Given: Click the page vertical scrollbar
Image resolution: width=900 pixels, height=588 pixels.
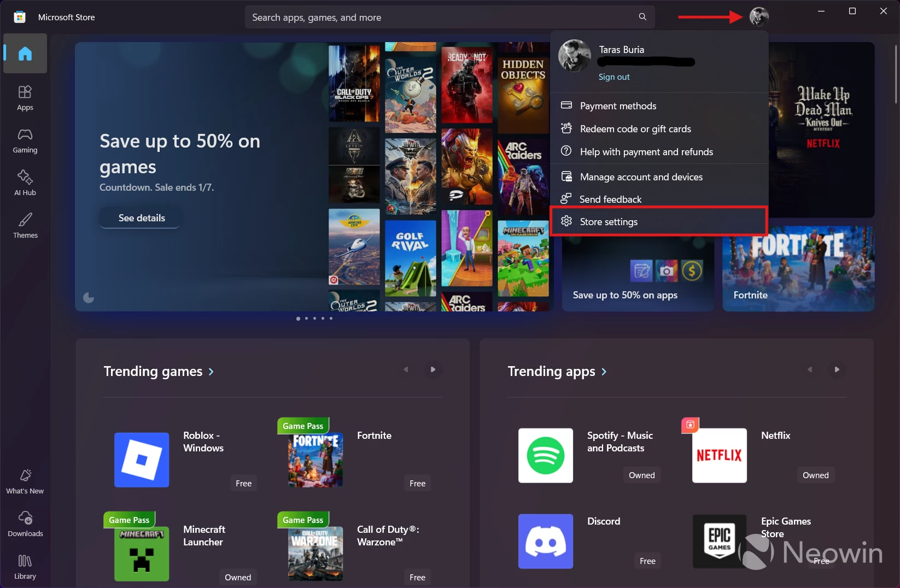Looking at the screenshot, I should point(896,74).
